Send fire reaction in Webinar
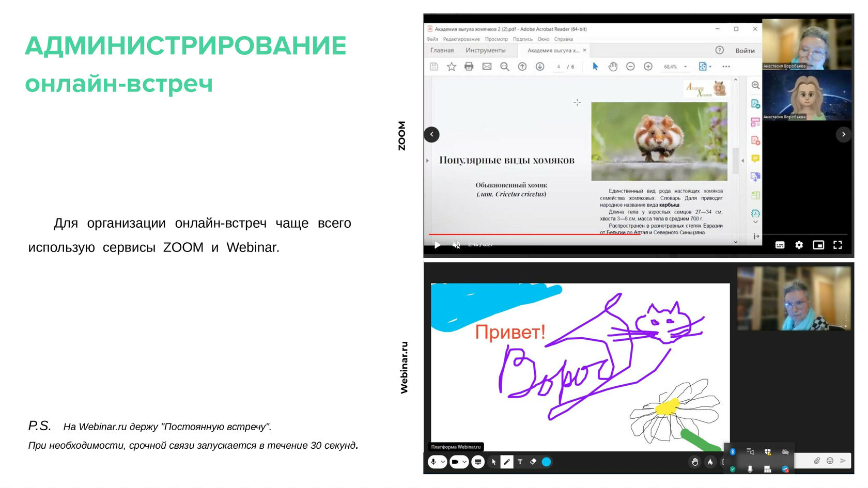 pyautogui.click(x=710, y=462)
